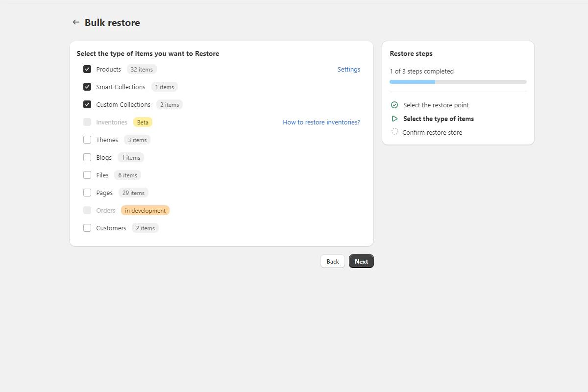Uncheck Custom Collections

pos(87,104)
